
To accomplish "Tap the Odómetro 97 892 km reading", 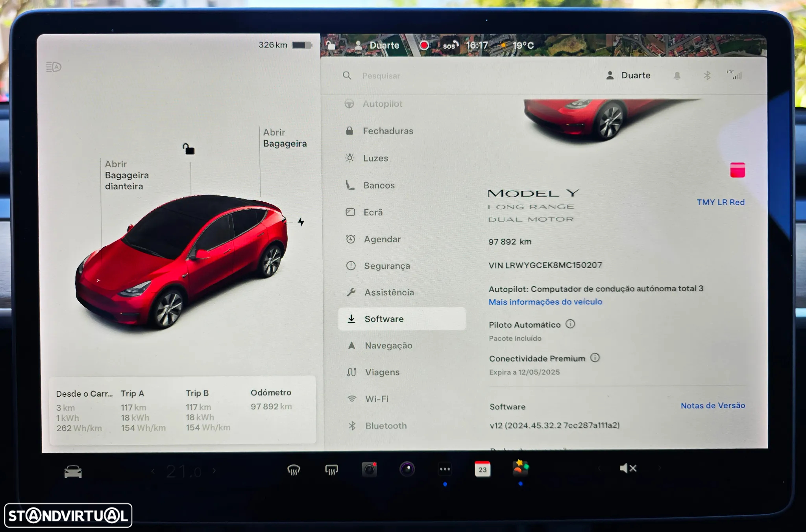I will [271, 399].
